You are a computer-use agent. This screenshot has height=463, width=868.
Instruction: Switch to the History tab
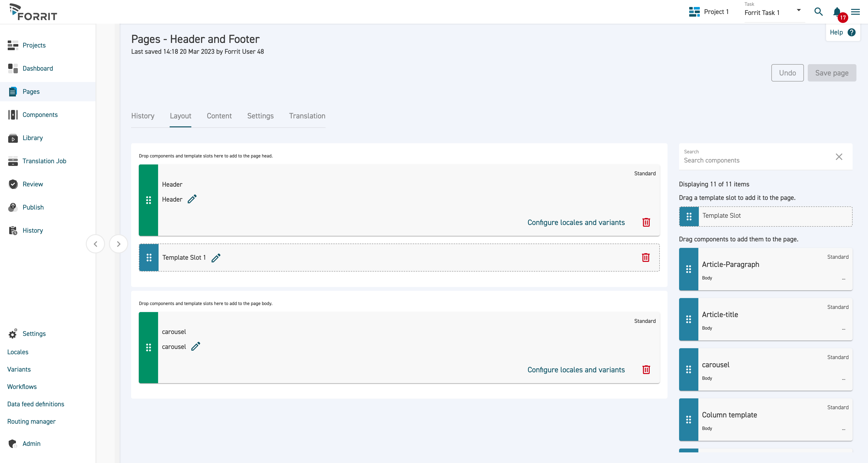point(143,116)
